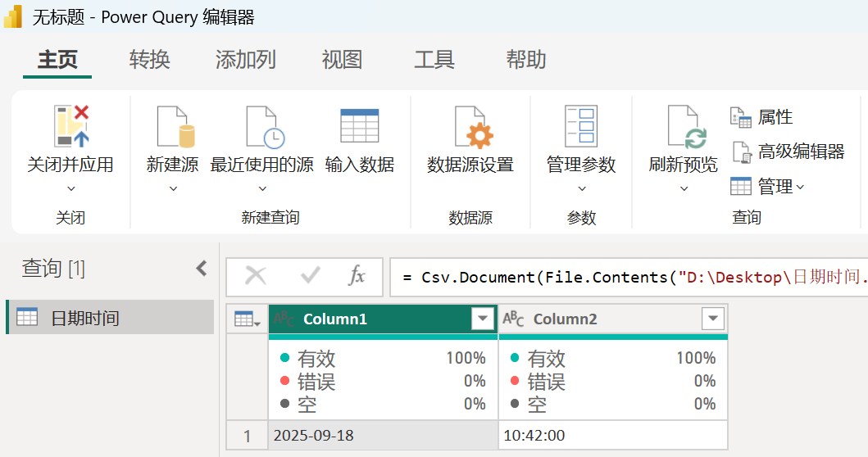Expand the Refresh Preview dropdown arrow
Screen dimensions: 868x457
(684, 188)
